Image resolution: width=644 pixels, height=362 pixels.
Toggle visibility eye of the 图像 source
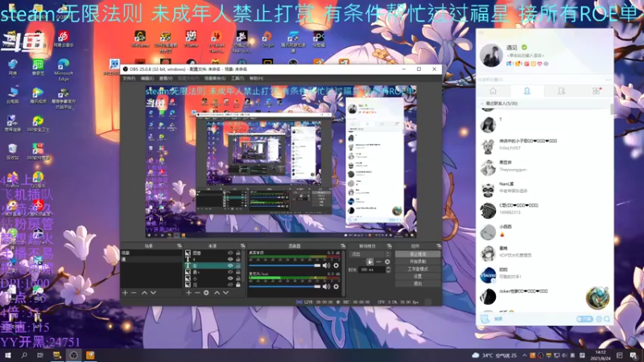click(230, 253)
